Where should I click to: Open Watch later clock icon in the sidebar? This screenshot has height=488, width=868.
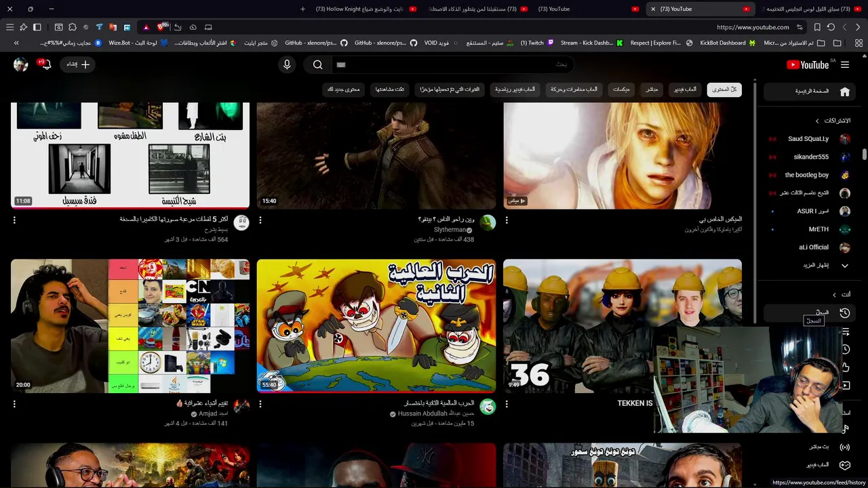click(845, 349)
